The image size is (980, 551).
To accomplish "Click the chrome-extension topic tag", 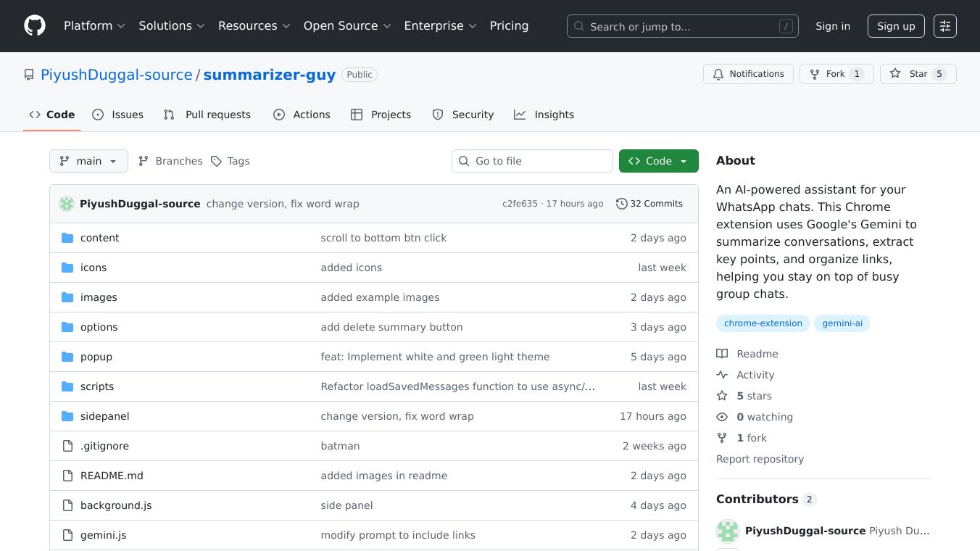I will 763,323.
